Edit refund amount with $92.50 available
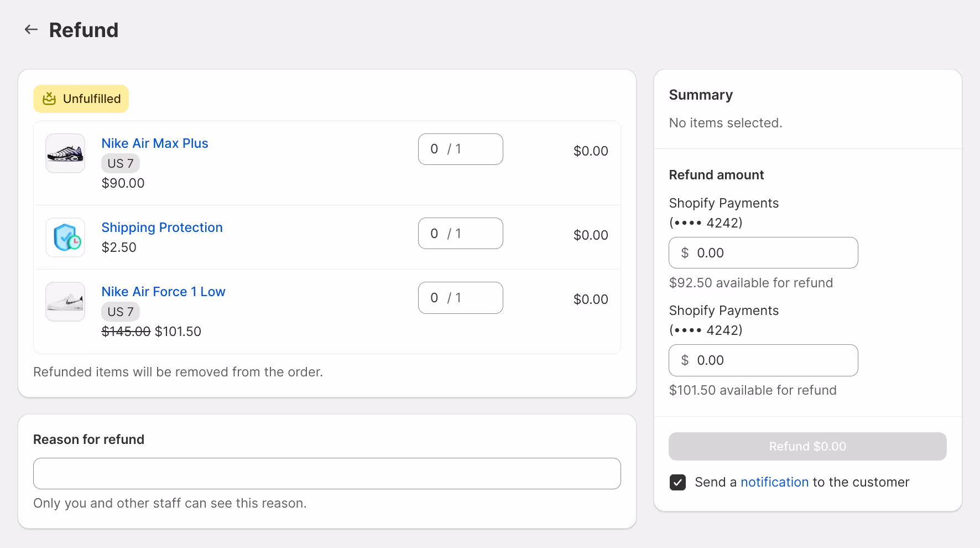Viewport: 980px width, 548px height. point(763,253)
